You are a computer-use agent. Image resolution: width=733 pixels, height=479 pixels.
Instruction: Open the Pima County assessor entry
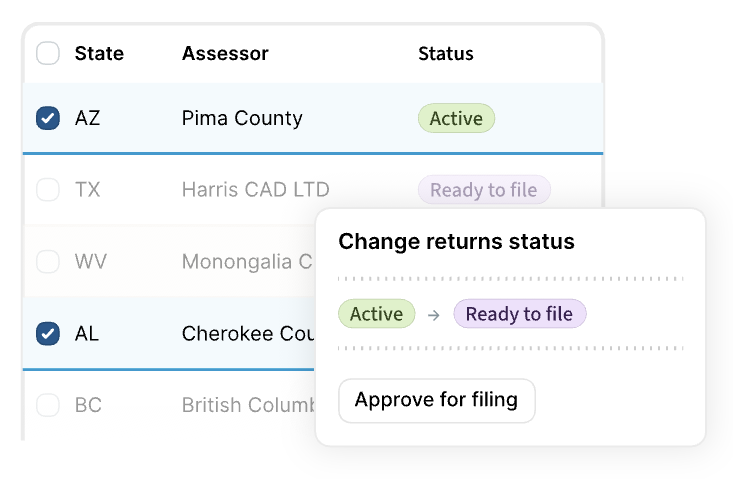(x=242, y=118)
